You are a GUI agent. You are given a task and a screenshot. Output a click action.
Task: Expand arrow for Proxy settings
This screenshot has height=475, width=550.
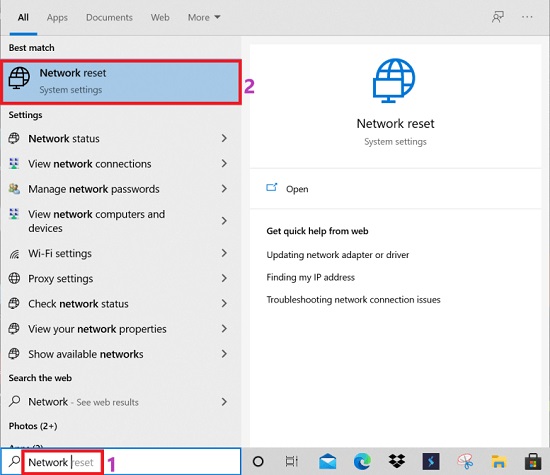[224, 278]
